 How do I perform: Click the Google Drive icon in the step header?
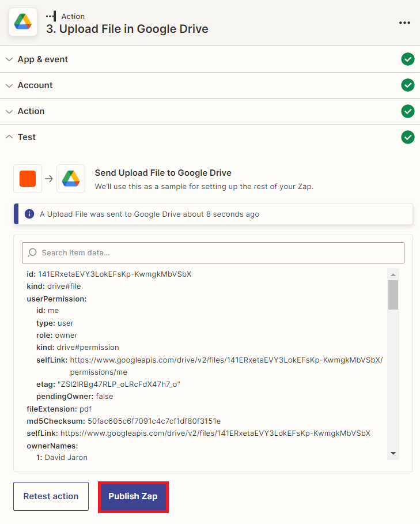pos(23,22)
